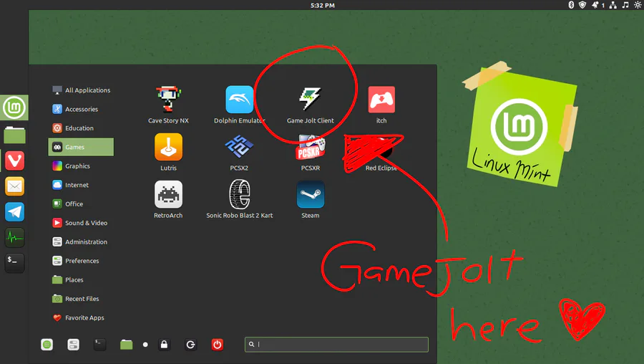Open the Files folder in the panel

point(14,135)
